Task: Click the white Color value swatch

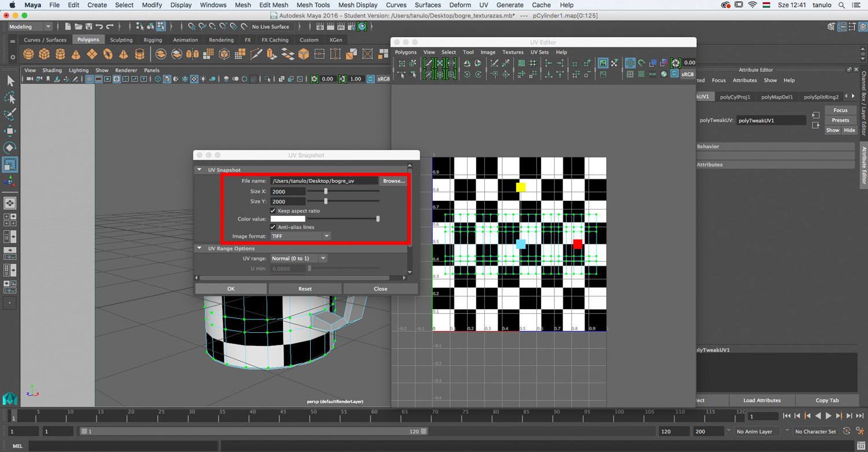Action: click(x=288, y=219)
